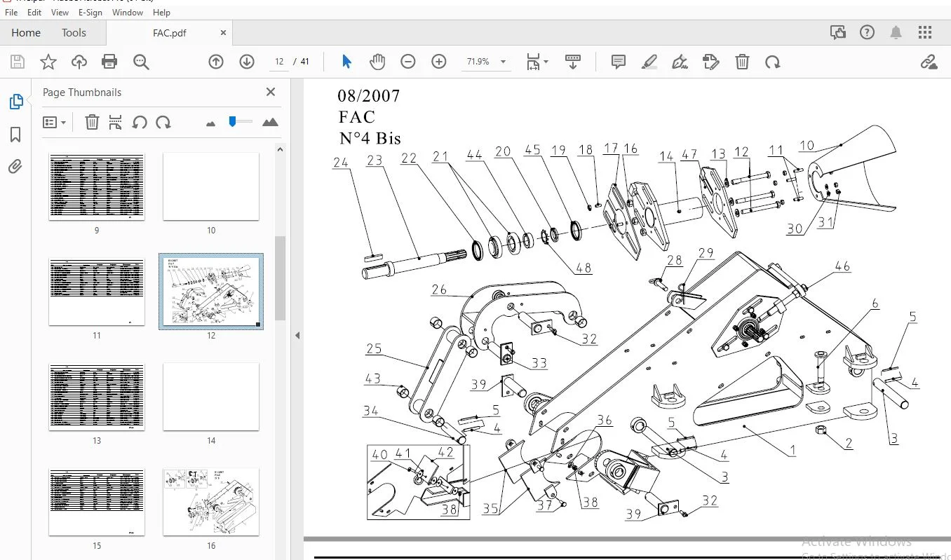Screen dimensions: 951x560
Task: Collapse the navigation pane arrow
Action: coord(297,336)
